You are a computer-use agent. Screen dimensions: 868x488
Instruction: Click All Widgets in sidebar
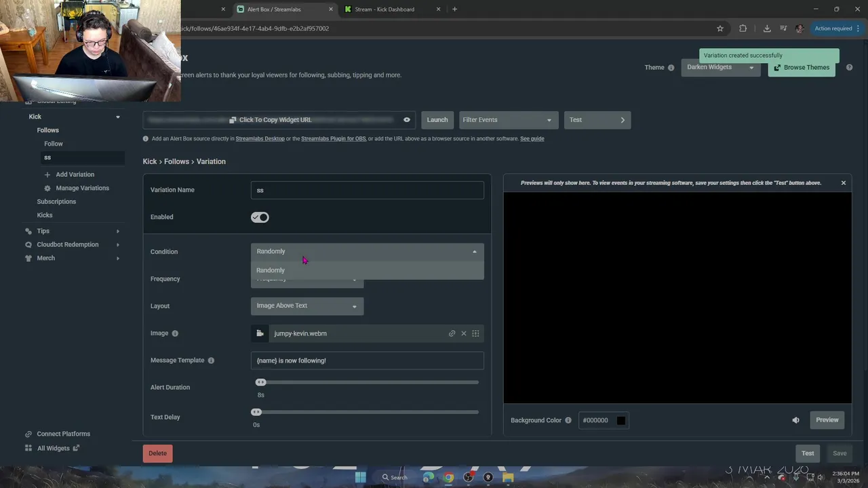pyautogui.click(x=54, y=448)
